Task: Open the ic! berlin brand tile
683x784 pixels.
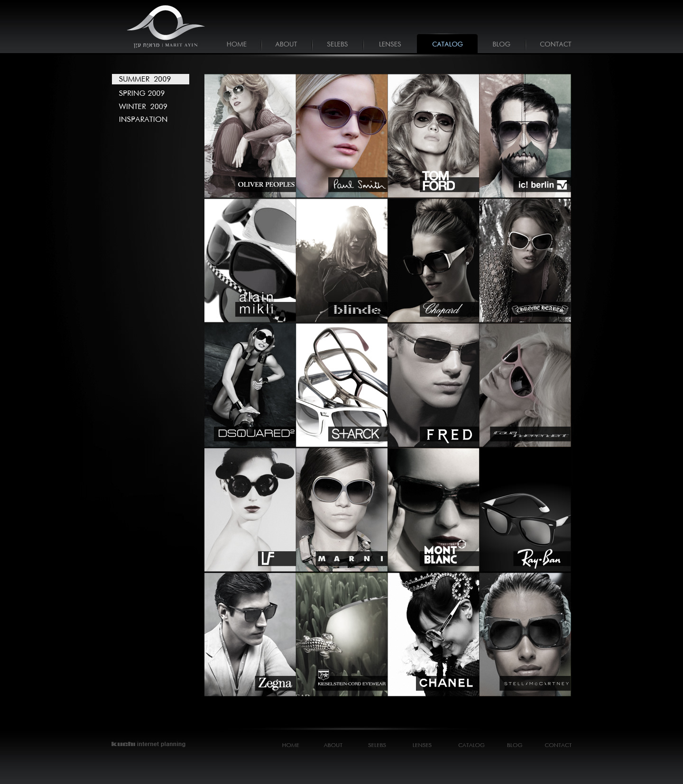Action: tap(525, 136)
